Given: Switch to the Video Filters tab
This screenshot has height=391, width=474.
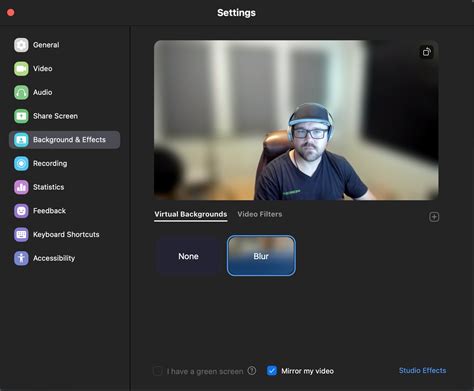Looking at the screenshot, I should click(x=260, y=214).
